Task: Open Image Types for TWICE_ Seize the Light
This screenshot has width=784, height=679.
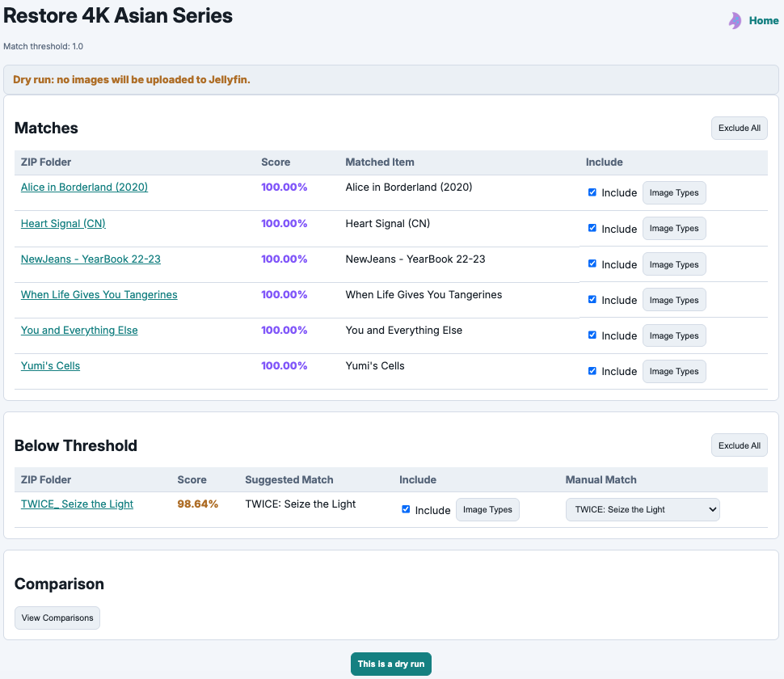Action: point(487,509)
